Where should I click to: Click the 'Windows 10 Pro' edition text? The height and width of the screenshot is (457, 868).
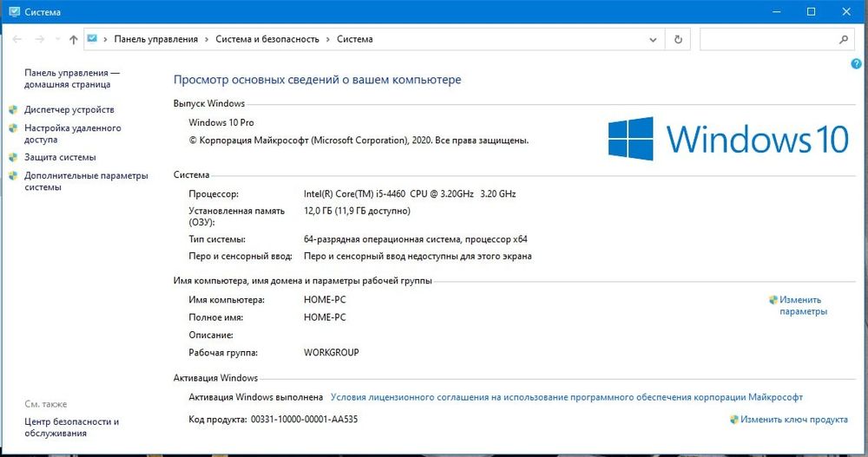[x=220, y=122]
